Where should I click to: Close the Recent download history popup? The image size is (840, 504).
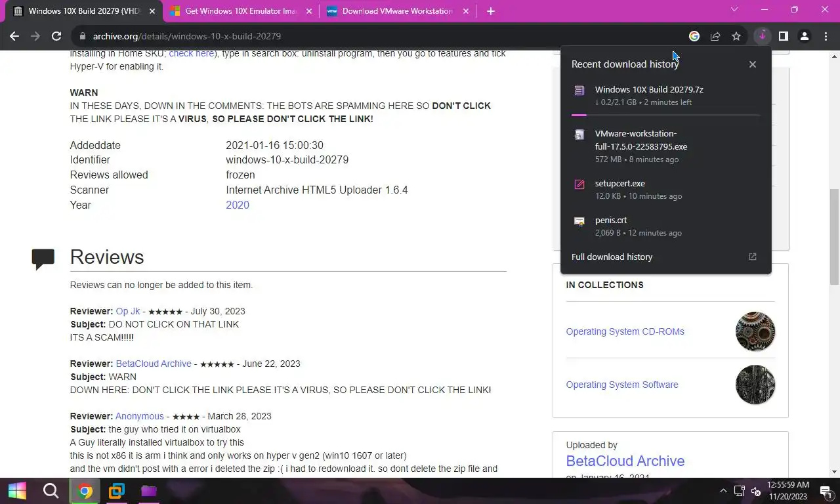pos(753,64)
